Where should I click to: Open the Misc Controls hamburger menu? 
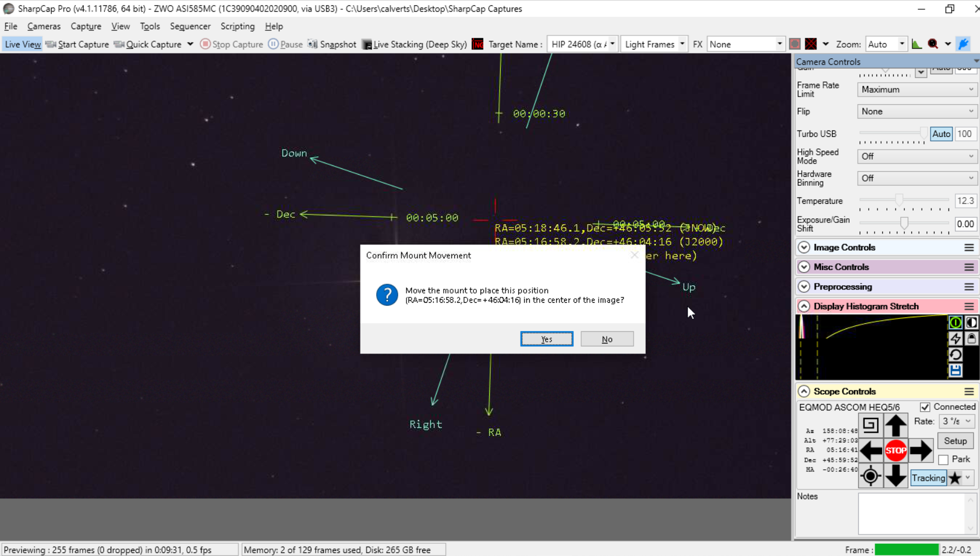point(969,267)
